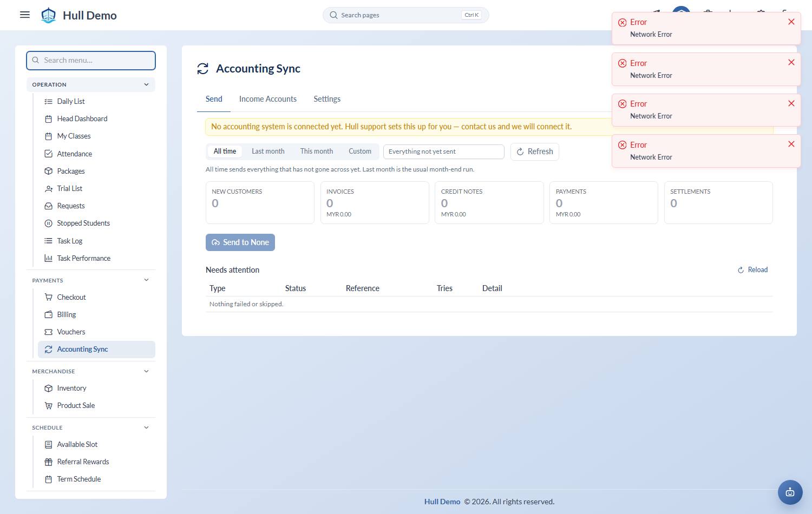
Task: Open Inventory under Merchandise
Action: click(96, 388)
